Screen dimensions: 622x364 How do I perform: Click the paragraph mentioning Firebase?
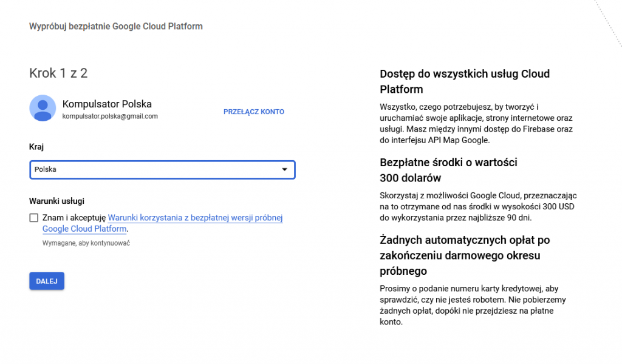476,124
